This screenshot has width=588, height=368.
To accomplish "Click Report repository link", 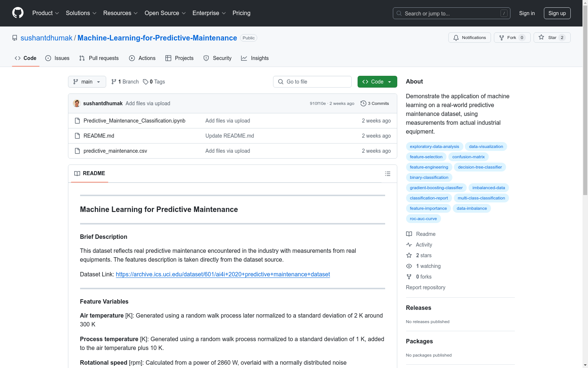I will pyautogui.click(x=426, y=287).
